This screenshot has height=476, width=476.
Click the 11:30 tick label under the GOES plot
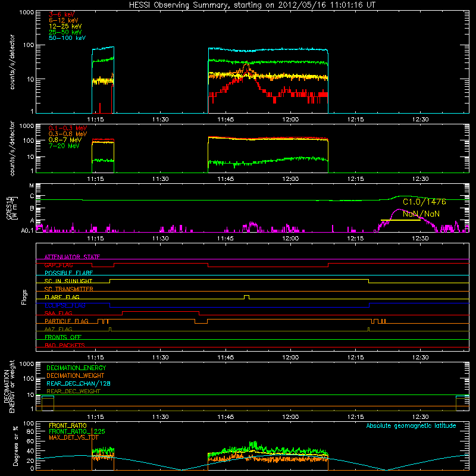(x=160, y=239)
